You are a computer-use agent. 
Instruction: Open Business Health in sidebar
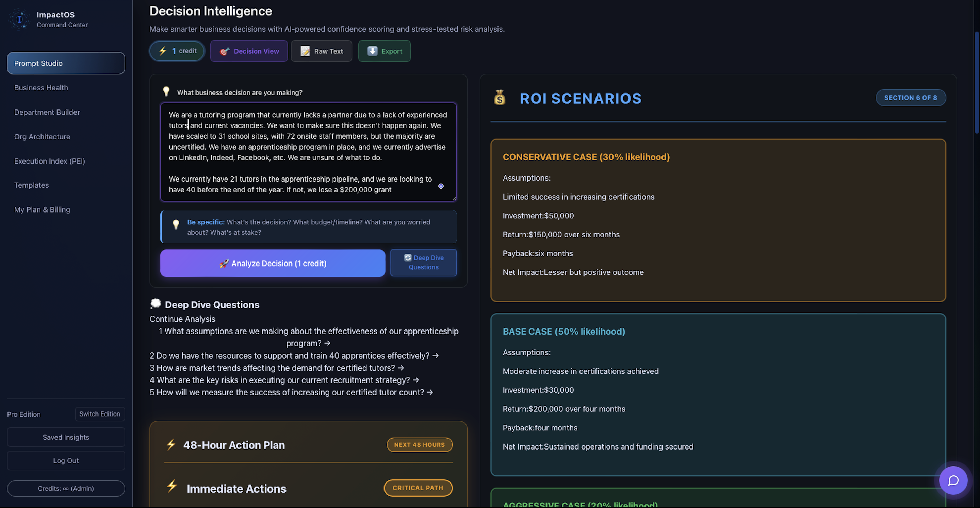41,87
